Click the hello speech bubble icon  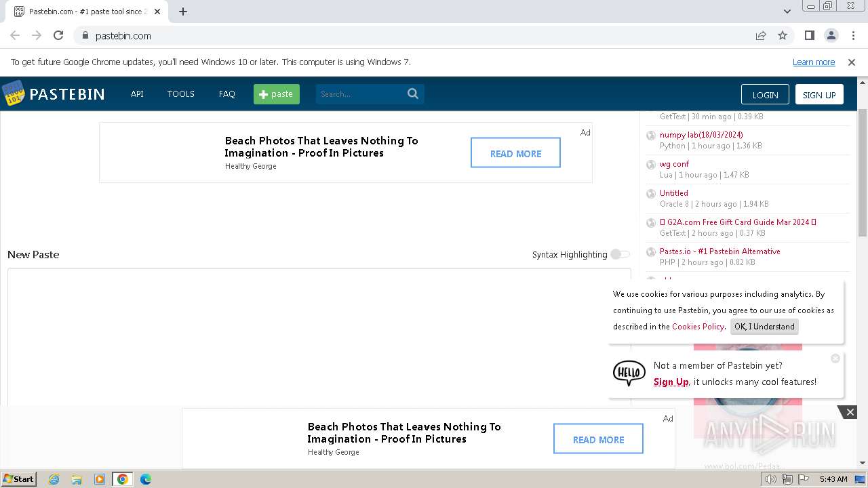(x=629, y=373)
